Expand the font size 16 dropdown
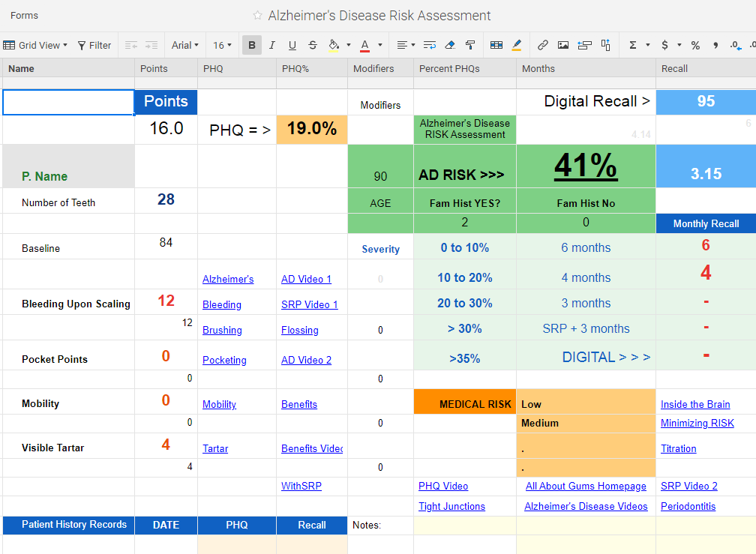756x554 pixels. tap(223, 45)
